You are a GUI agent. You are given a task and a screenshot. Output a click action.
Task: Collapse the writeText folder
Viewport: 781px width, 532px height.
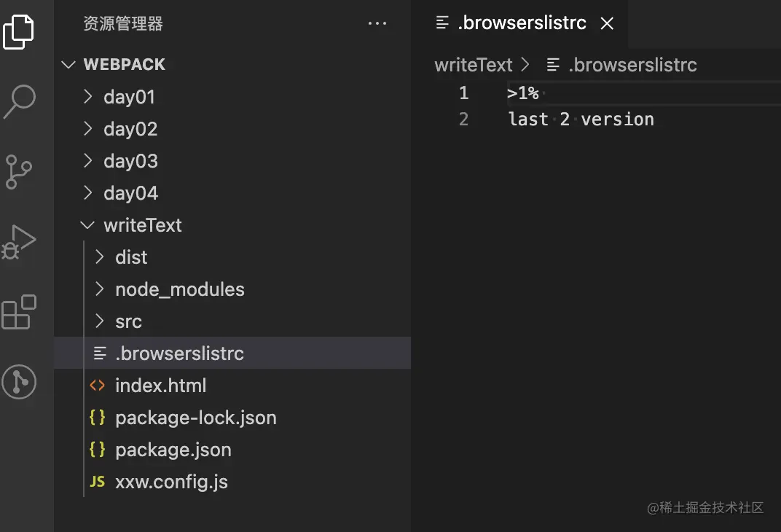pos(143,225)
